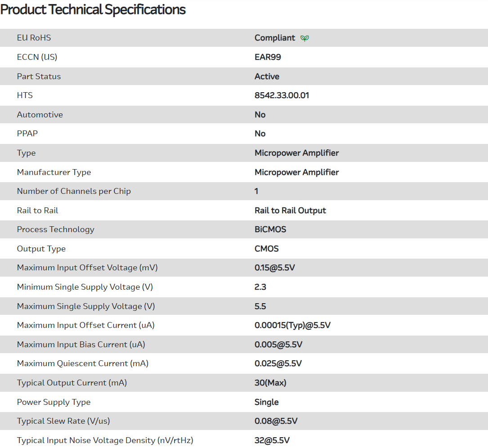
Task: Click the HTS code 8542.33.00.01
Action: (x=282, y=95)
